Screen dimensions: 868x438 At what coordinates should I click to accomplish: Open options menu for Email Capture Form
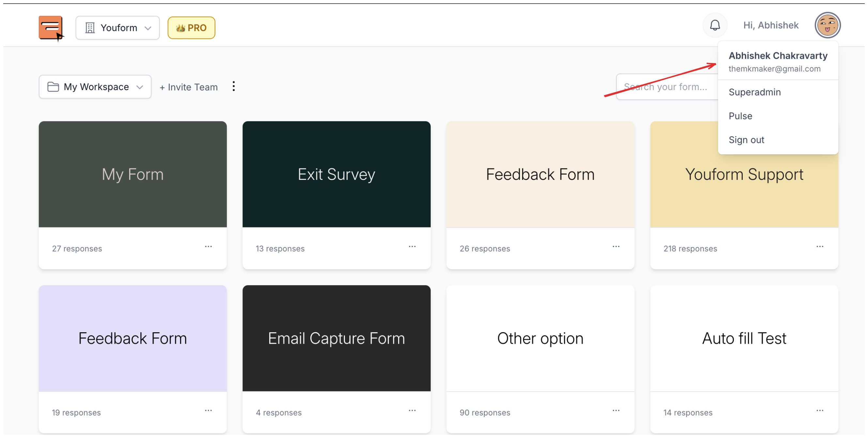click(412, 411)
